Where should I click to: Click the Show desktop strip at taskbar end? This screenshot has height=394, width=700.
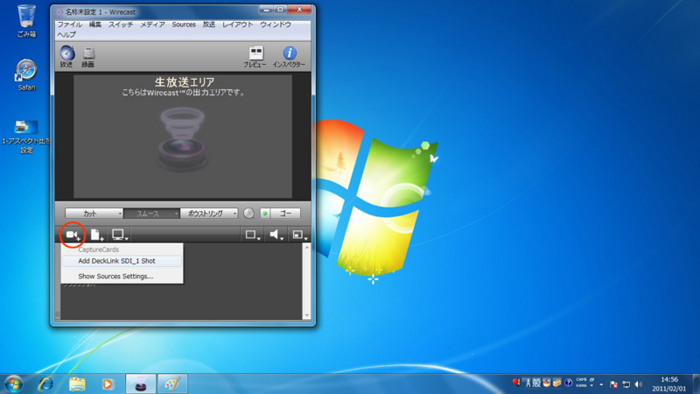[696, 384]
